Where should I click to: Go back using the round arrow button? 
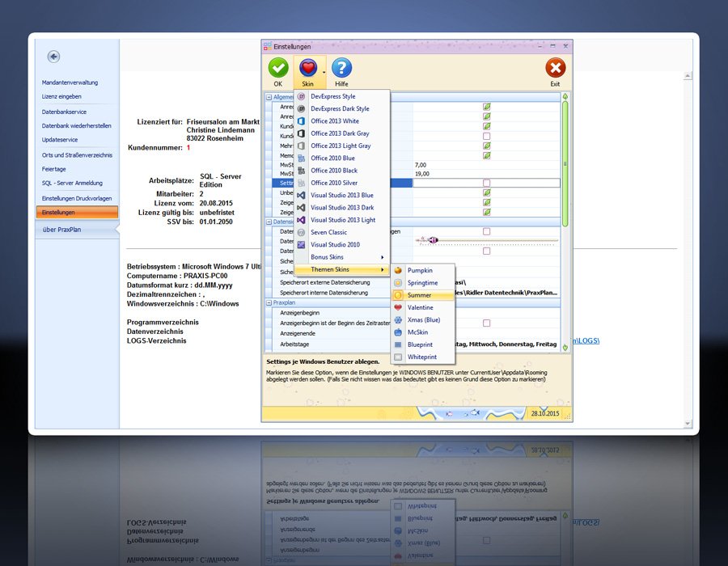tap(53, 57)
